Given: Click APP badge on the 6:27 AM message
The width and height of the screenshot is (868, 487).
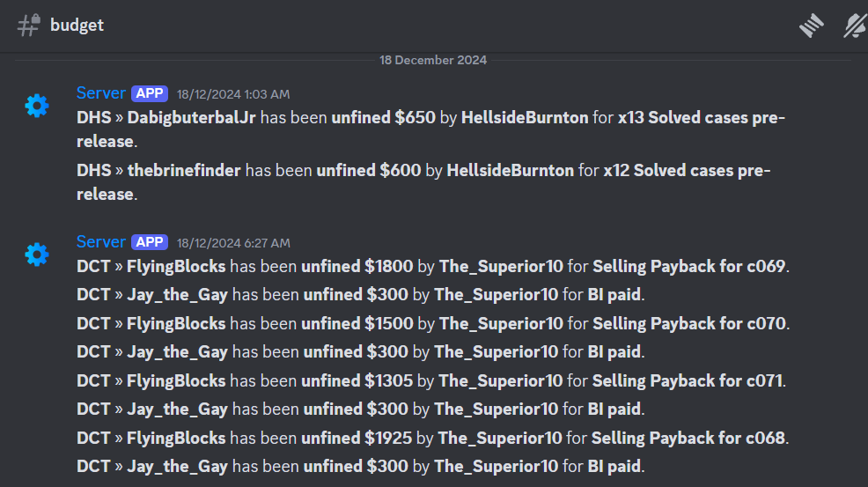Looking at the screenshot, I should [x=150, y=242].
